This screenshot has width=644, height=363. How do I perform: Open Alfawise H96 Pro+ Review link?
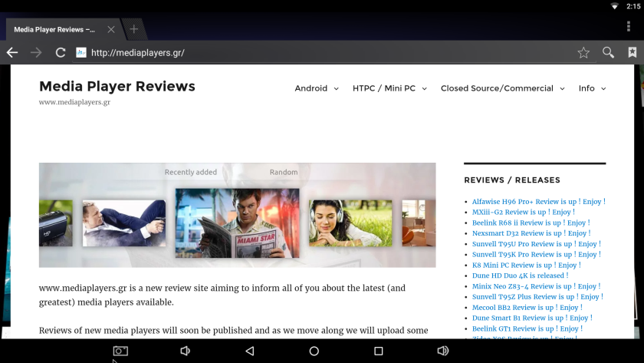click(x=538, y=201)
